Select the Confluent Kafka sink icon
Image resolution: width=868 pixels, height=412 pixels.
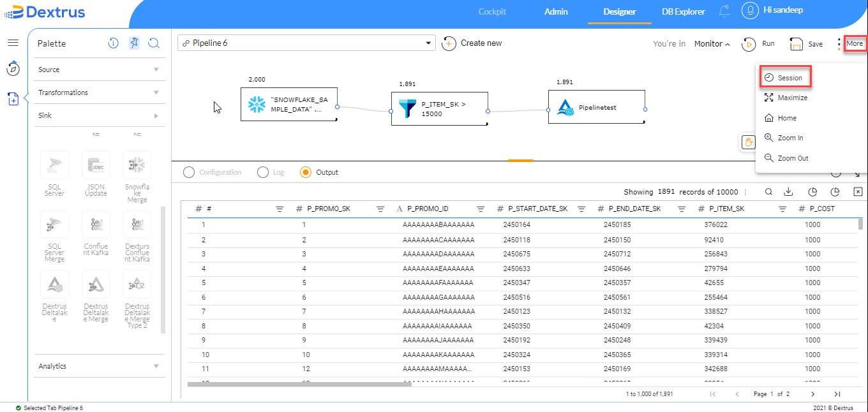(x=96, y=224)
